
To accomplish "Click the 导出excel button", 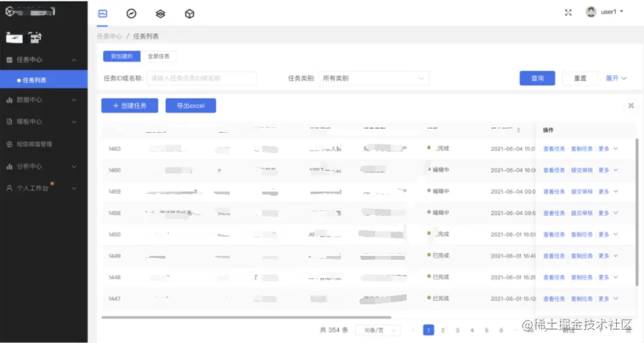I will click(x=191, y=106).
